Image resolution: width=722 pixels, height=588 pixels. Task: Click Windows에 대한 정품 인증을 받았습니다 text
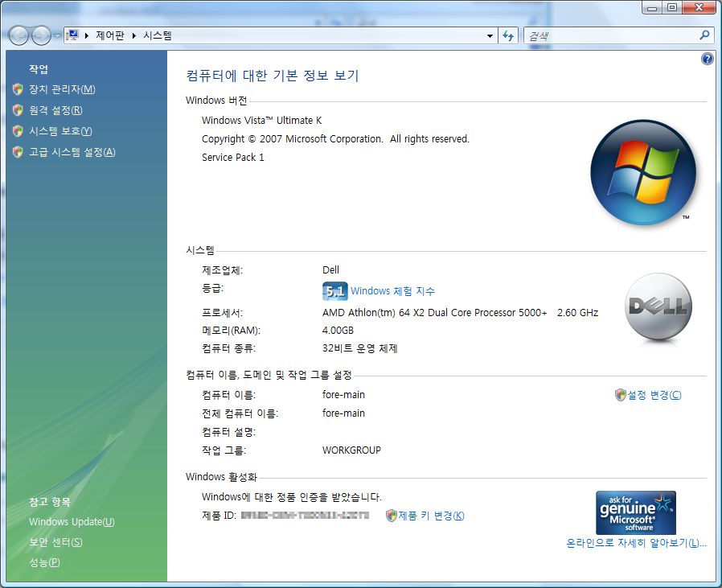[x=292, y=497]
